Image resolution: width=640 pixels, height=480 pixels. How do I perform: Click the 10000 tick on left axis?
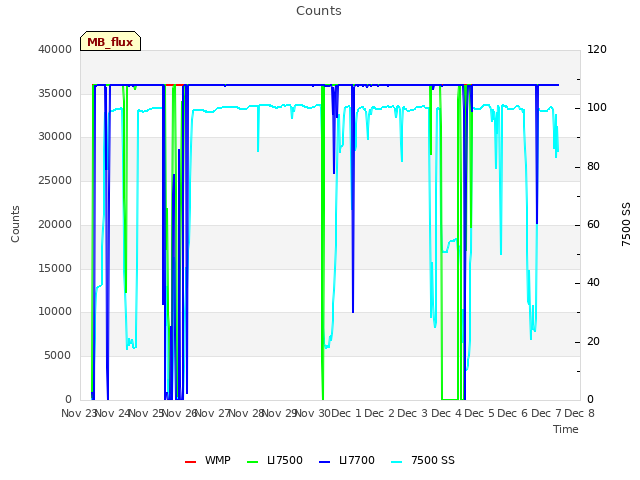[55, 311]
